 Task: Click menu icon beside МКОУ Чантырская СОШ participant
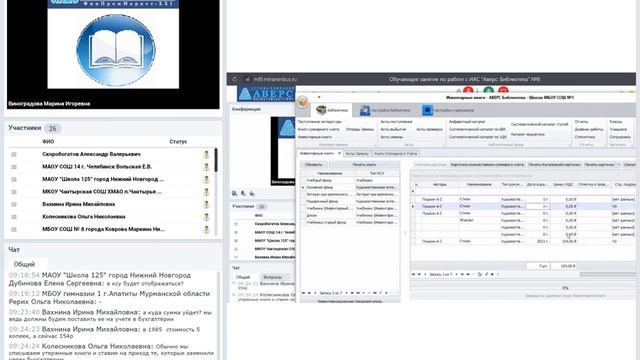[14, 192]
